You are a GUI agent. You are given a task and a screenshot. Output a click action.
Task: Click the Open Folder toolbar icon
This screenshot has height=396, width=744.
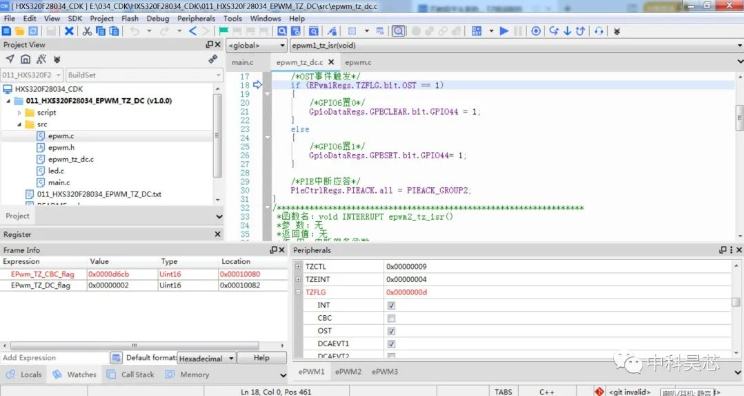pos(20,31)
